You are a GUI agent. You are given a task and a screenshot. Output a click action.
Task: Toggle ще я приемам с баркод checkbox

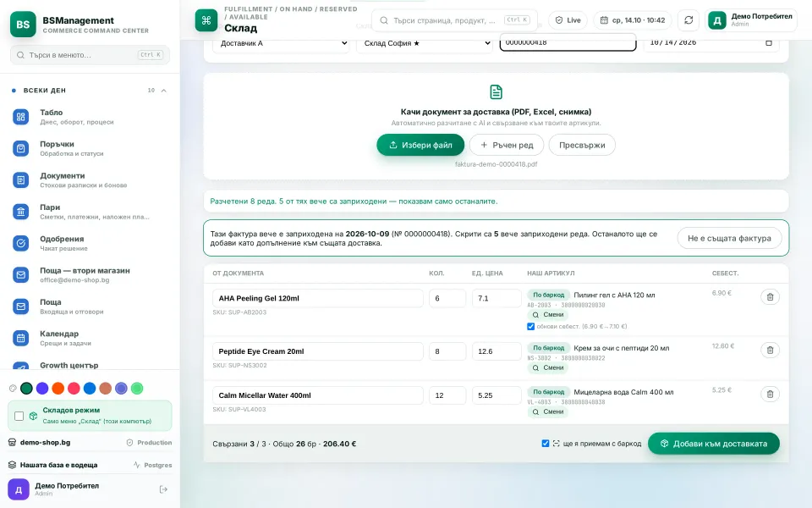(x=546, y=443)
